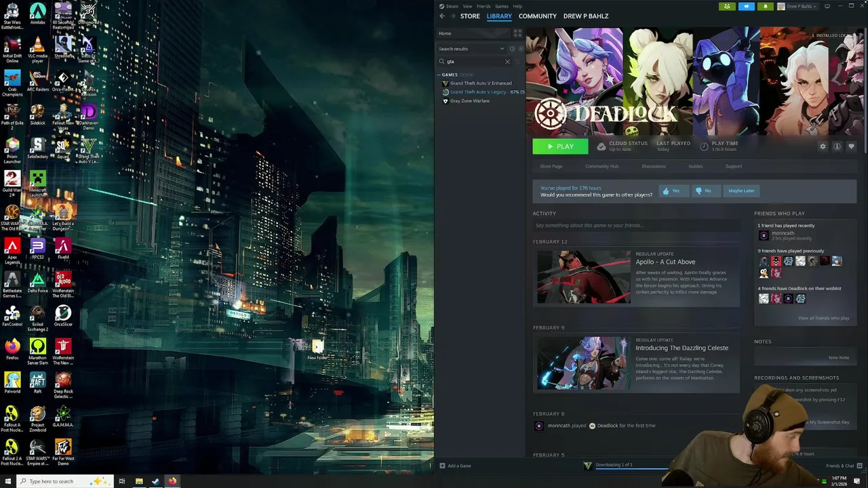This screenshot has width=868, height=488.
Task: Select Grand Theft Auto V Enhanced in list
Action: click(481, 83)
